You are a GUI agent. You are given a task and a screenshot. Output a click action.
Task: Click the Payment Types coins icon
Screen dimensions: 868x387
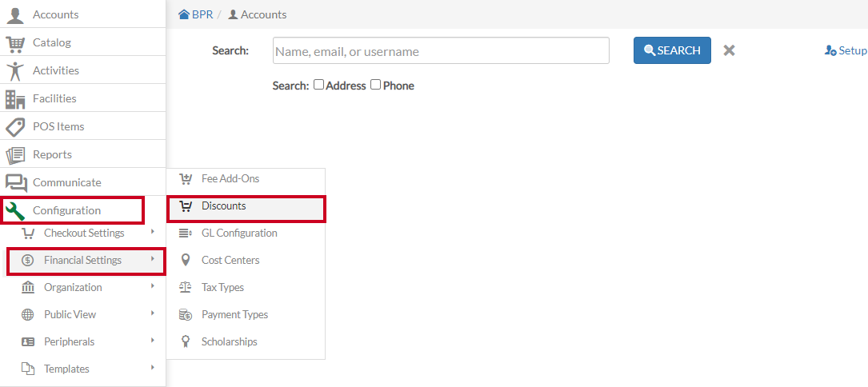click(x=186, y=314)
